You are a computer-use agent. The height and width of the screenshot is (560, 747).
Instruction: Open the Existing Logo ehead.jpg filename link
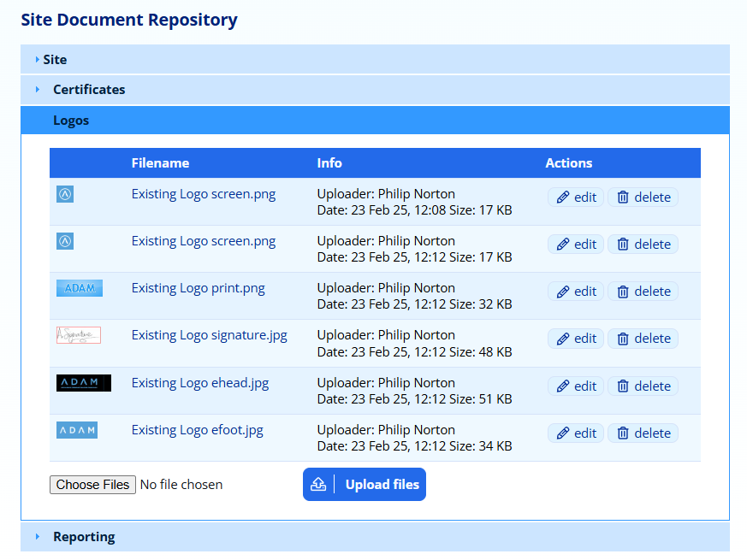click(199, 383)
